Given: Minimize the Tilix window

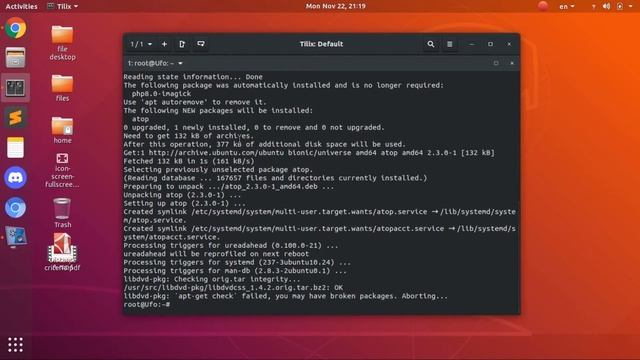Looking at the screenshot, I should click(x=471, y=44).
